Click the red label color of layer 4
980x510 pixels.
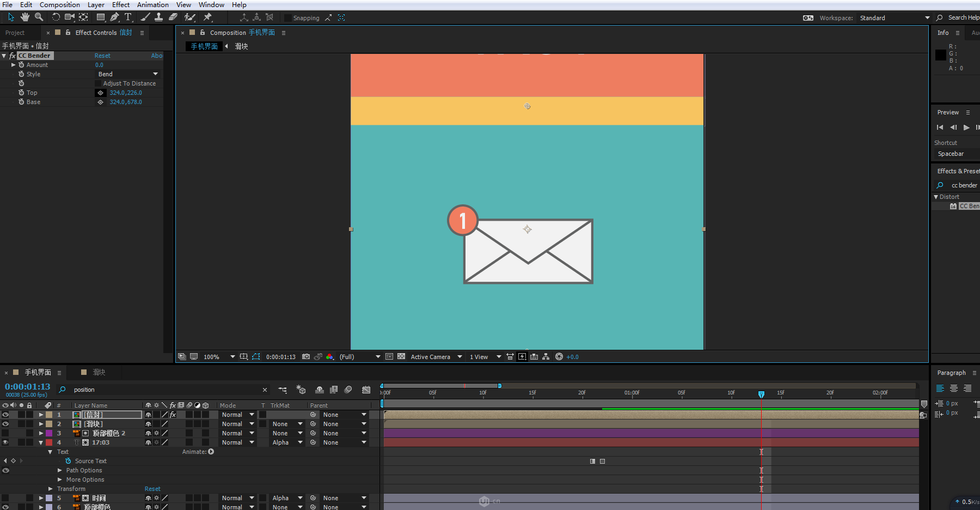[49, 442]
